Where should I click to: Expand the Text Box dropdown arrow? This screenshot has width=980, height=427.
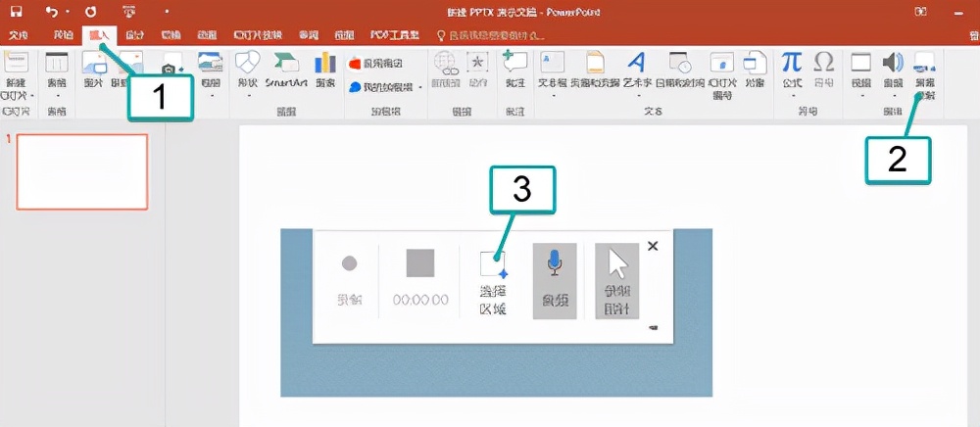[x=554, y=96]
